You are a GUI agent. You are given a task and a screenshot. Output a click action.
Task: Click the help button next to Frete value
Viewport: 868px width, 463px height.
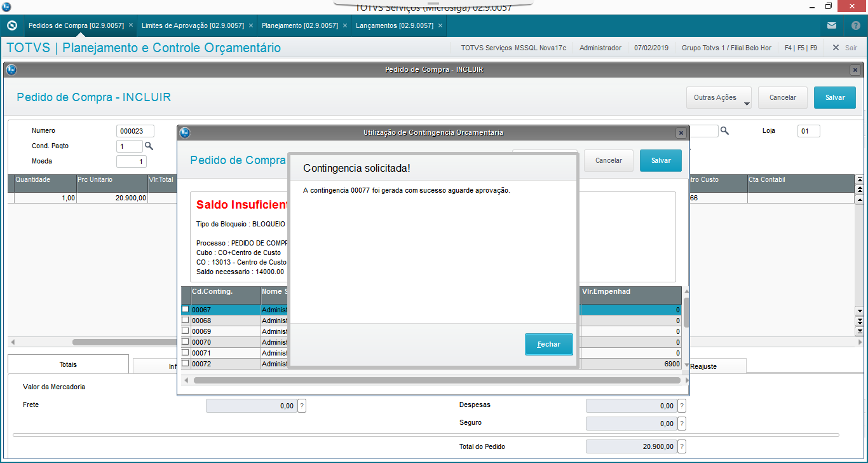pyautogui.click(x=302, y=406)
